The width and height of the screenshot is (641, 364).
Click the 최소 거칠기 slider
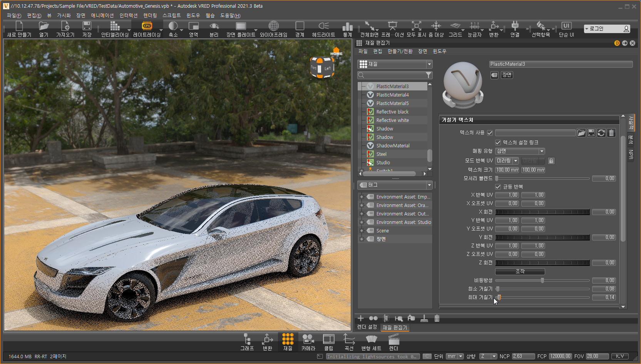point(542,289)
